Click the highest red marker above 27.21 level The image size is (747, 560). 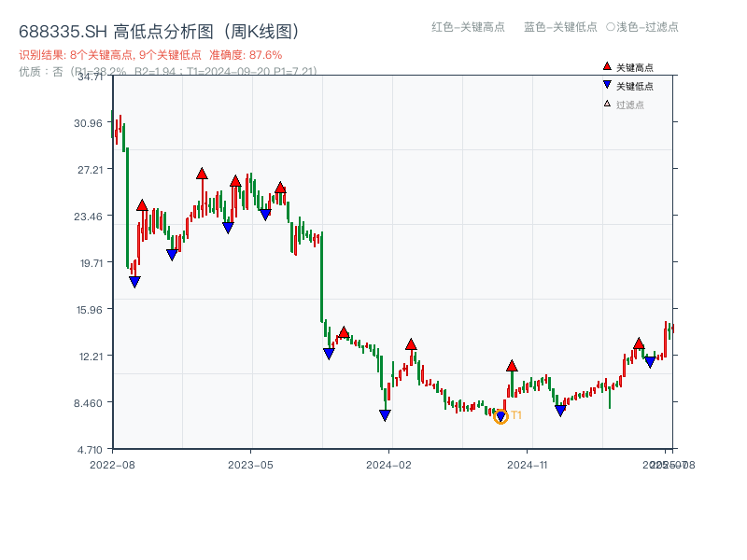(x=202, y=173)
